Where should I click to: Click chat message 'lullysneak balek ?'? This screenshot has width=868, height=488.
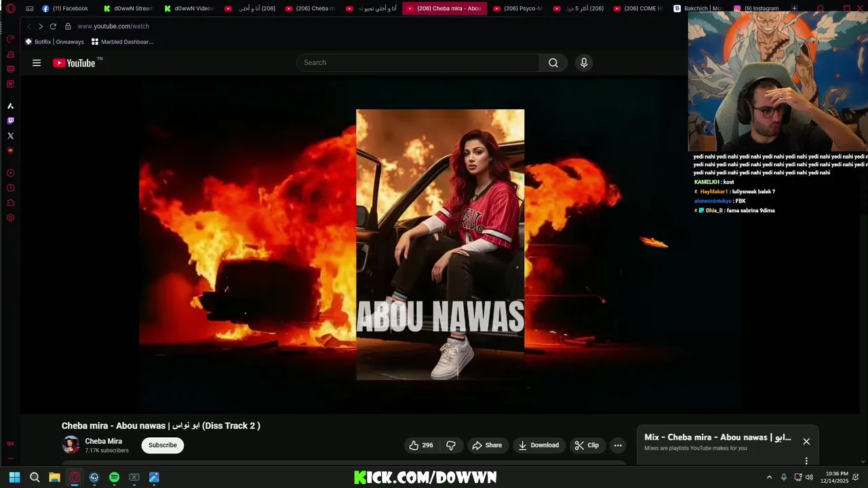[x=753, y=192]
